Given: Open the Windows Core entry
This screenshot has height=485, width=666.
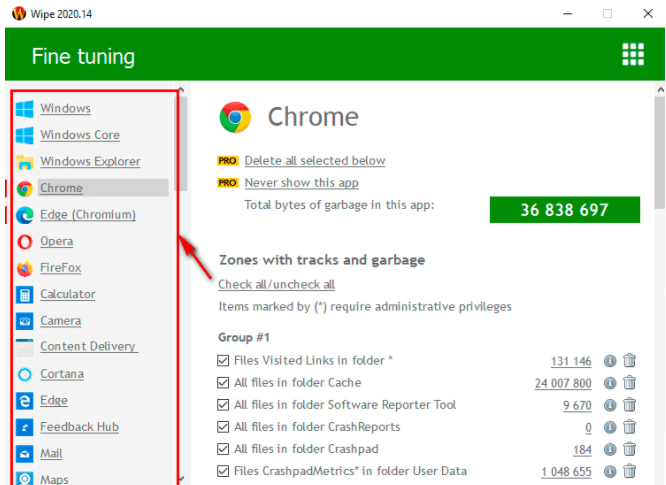Looking at the screenshot, I should pos(80,135).
